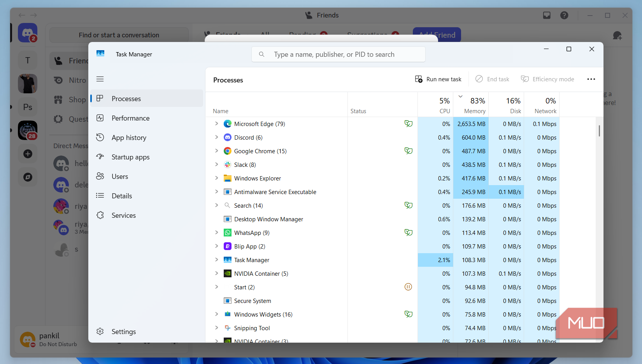This screenshot has width=642, height=364.
Task: Open the Ps server in Discord
Action: click(x=28, y=107)
